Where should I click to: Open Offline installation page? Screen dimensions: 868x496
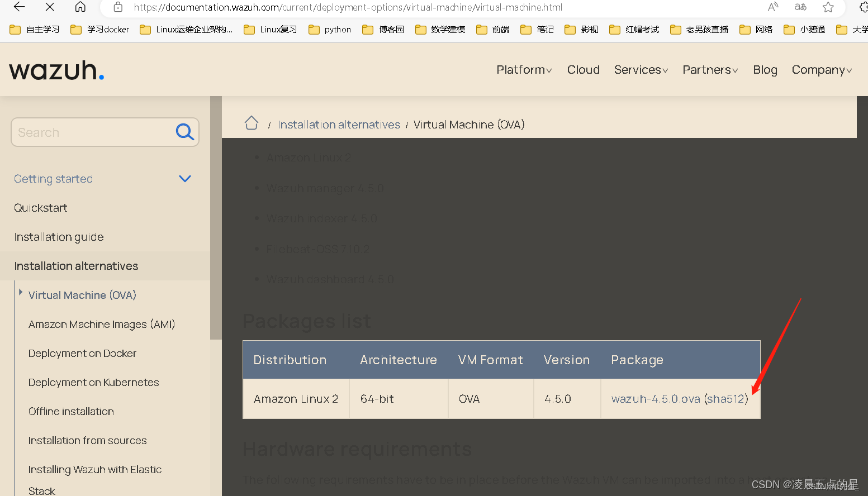coord(71,411)
